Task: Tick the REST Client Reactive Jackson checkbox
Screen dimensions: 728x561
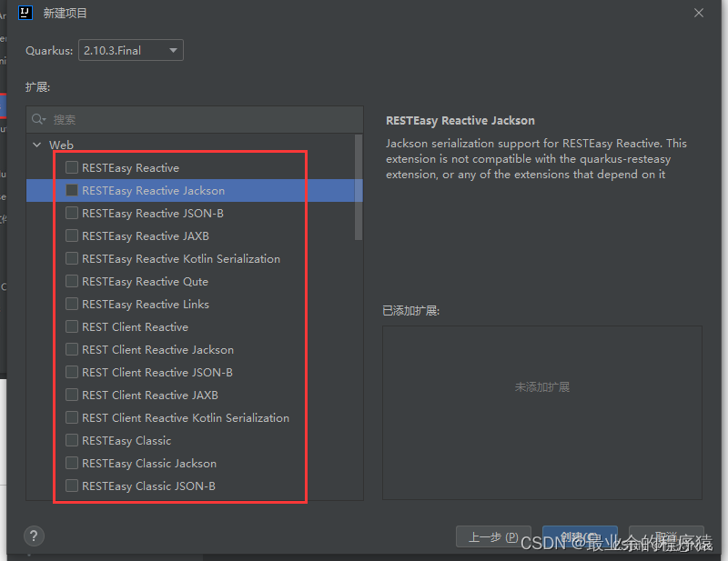Action: click(x=72, y=349)
